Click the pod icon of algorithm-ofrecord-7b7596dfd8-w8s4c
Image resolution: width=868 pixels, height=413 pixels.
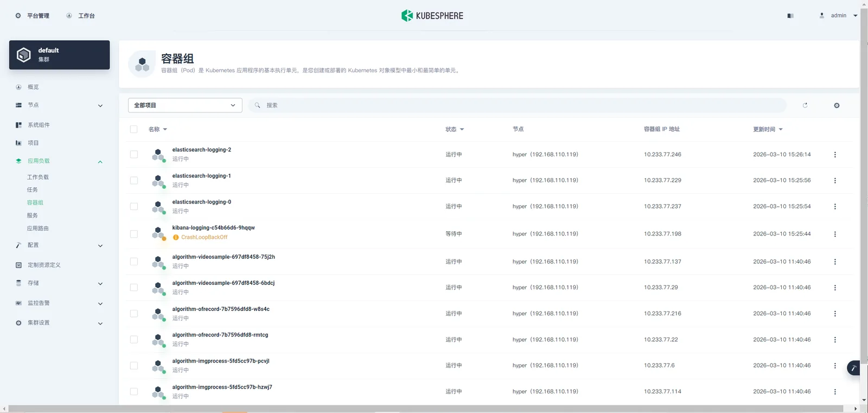(x=158, y=314)
